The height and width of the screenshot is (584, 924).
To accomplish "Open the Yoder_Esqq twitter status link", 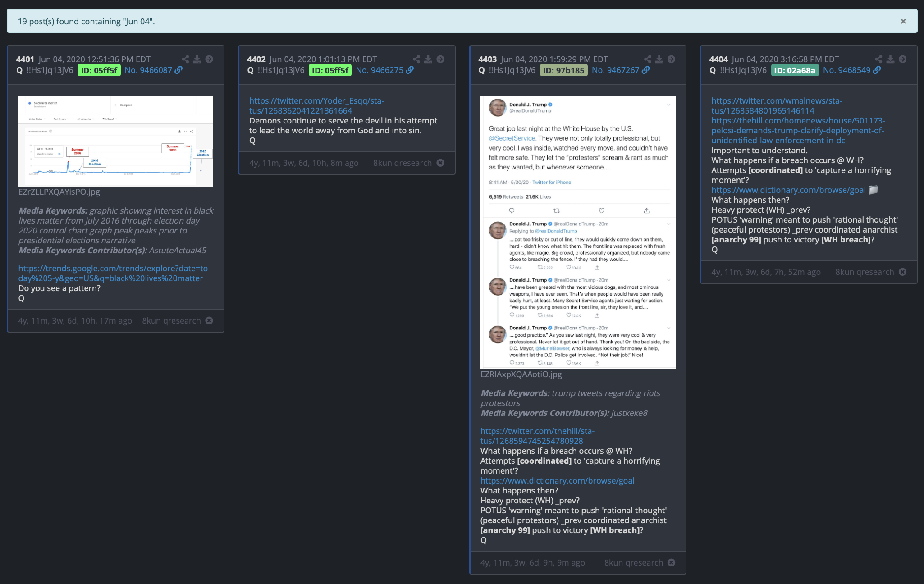I will click(x=316, y=105).
